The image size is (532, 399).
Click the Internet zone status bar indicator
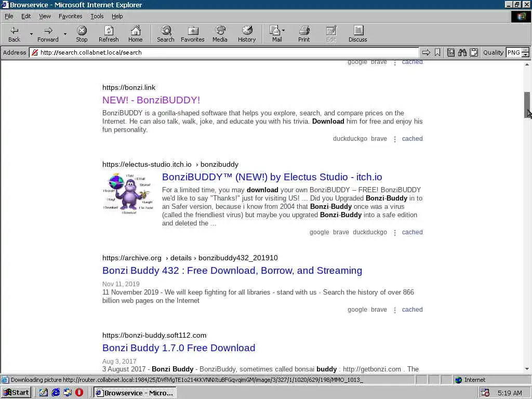click(x=470, y=380)
